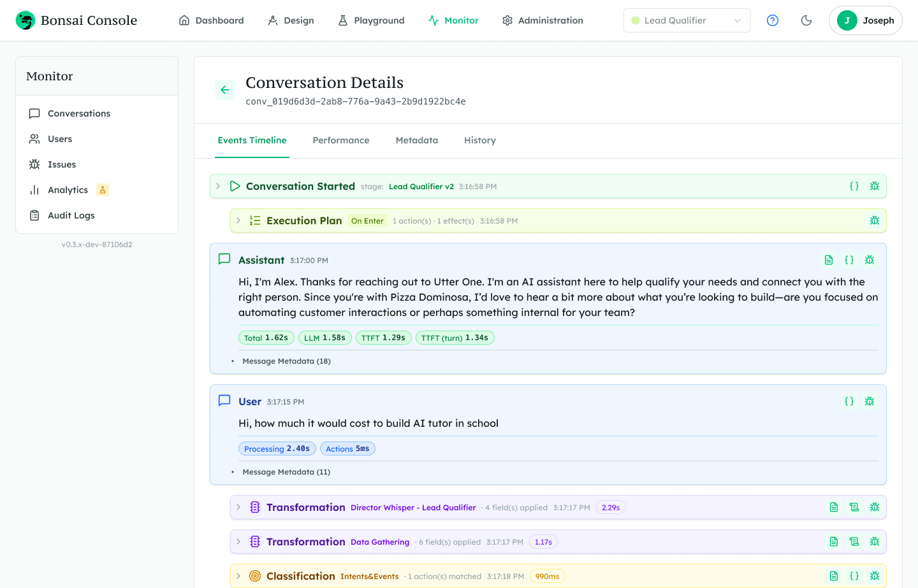The image size is (918, 588).
Task: Click bug icon on User message
Action: pyautogui.click(x=870, y=401)
